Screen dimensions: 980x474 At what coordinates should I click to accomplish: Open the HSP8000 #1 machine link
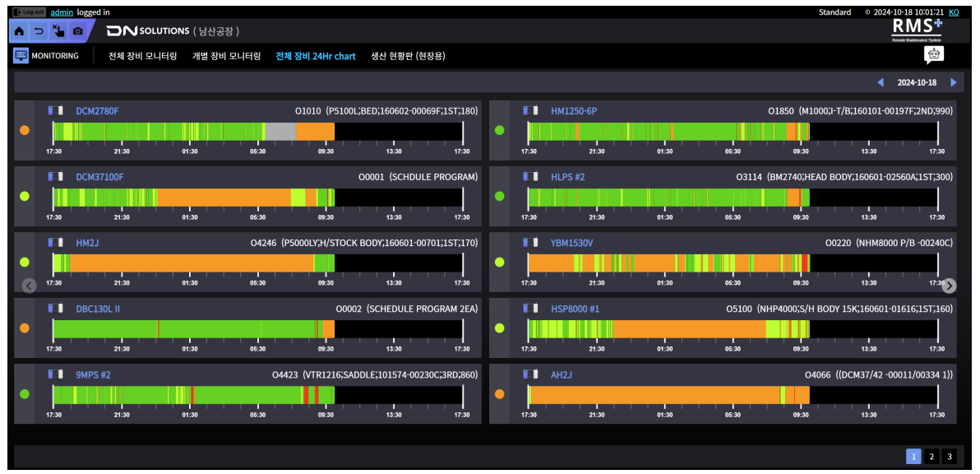[575, 309]
